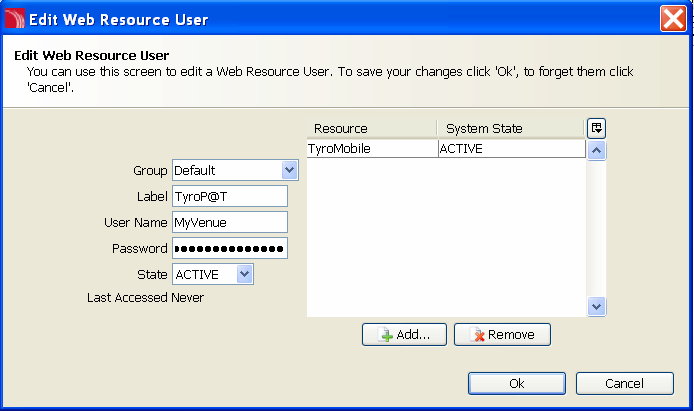
Task: Expand the State dropdown arrow
Action: pyautogui.click(x=244, y=274)
